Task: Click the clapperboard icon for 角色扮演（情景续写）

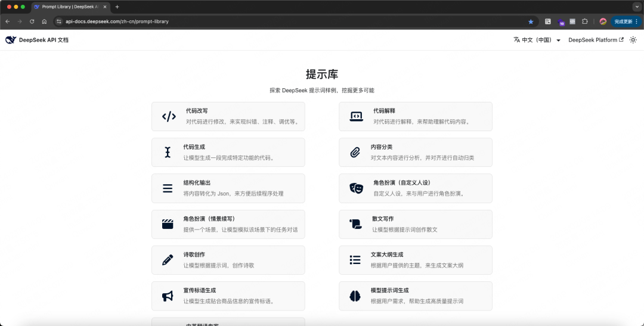Action: coord(168,224)
